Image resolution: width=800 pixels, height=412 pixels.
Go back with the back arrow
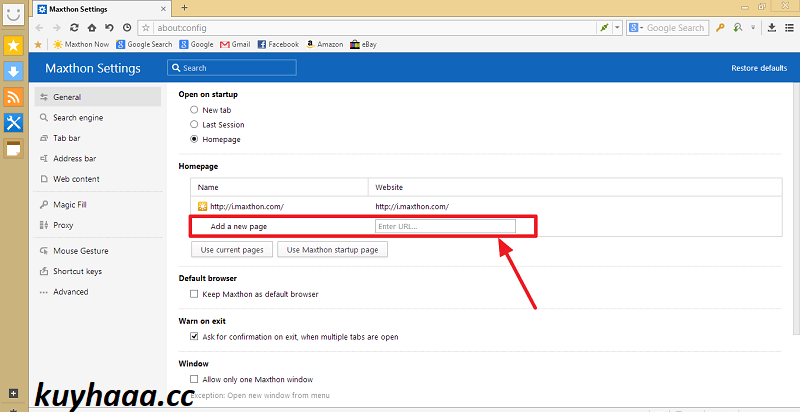[39, 28]
